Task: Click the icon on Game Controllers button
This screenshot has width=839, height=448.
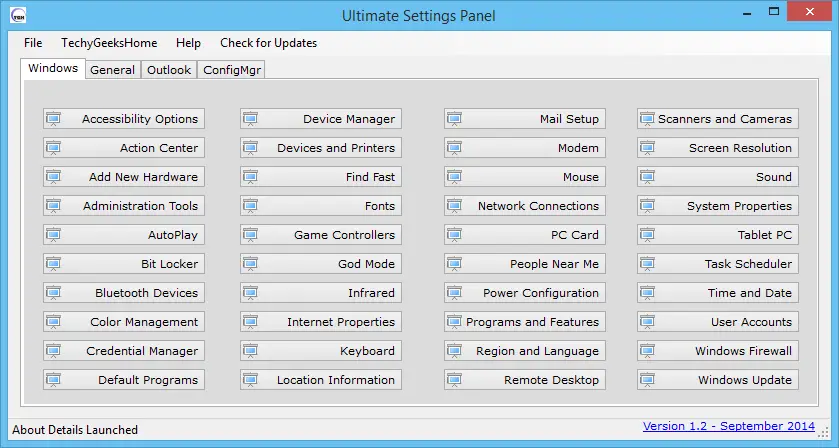Action: [250, 234]
